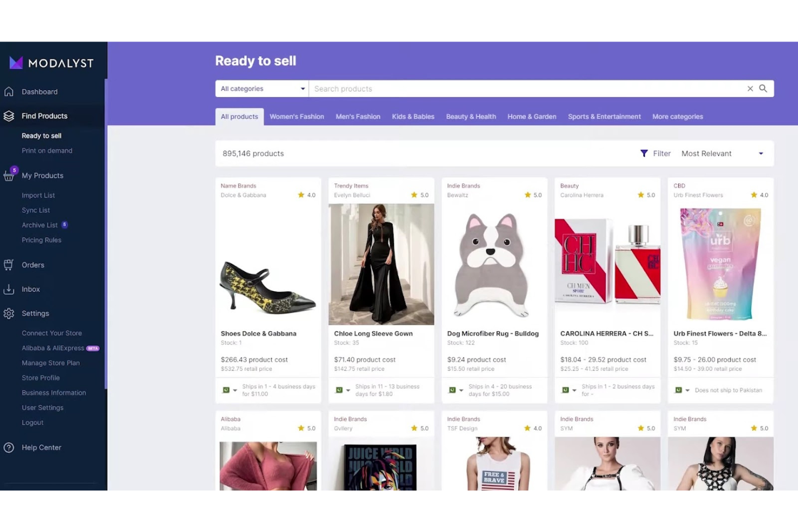Click star rating on Evelyn Belluci card
This screenshot has height=532, width=798.
(420, 195)
